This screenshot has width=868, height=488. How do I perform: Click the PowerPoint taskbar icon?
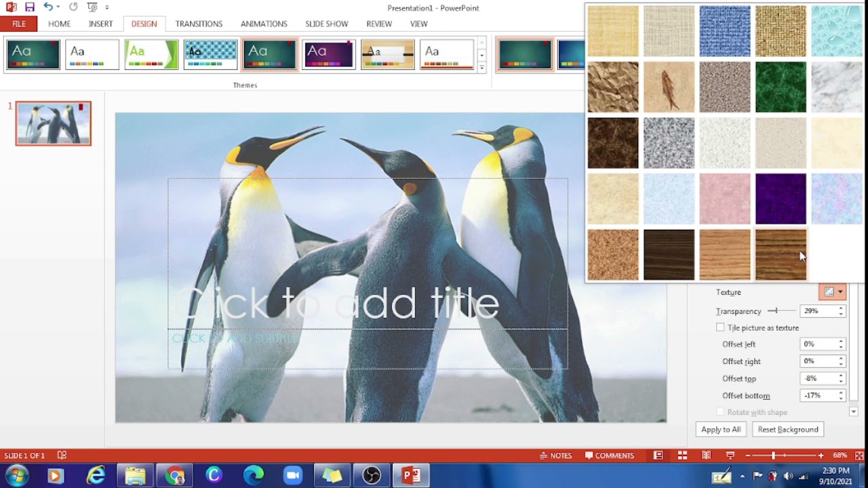(x=411, y=476)
